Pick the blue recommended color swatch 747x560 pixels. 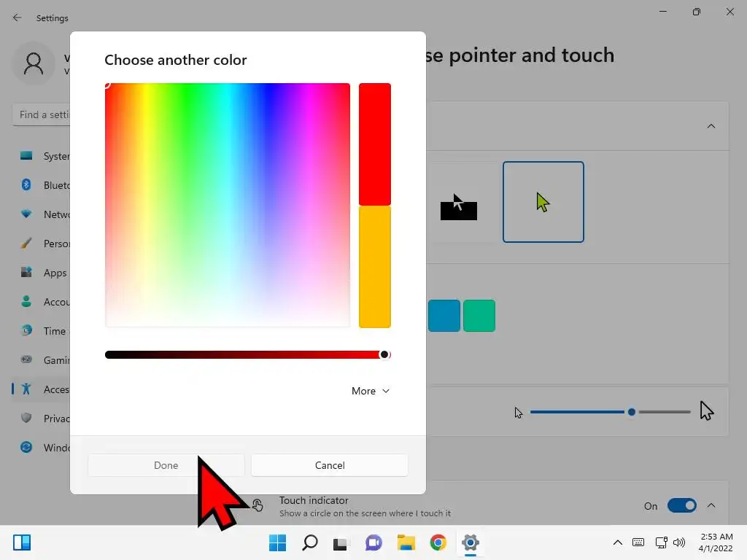(444, 316)
